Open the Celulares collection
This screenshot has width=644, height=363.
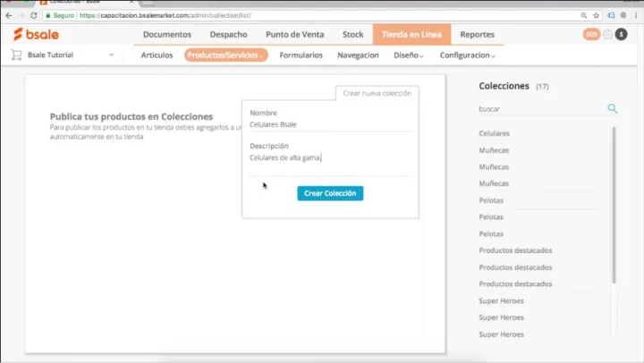(x=495, y=133)
